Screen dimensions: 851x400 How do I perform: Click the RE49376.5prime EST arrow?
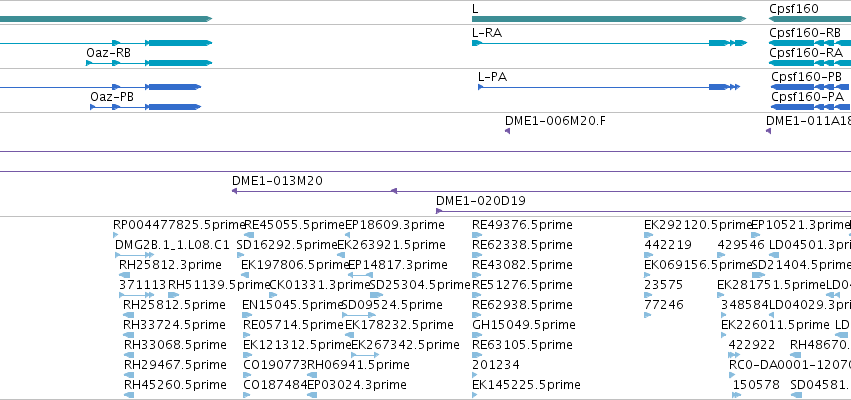coord(477,235)
